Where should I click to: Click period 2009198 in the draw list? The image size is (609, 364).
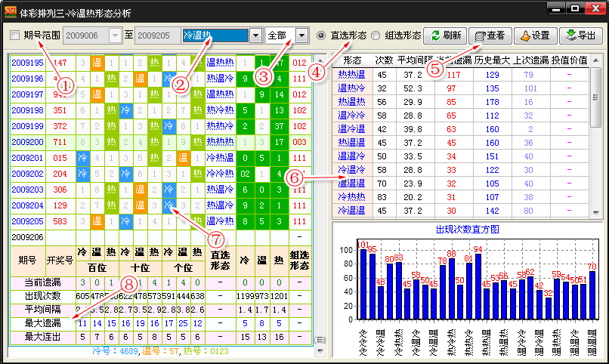point(27,110)
